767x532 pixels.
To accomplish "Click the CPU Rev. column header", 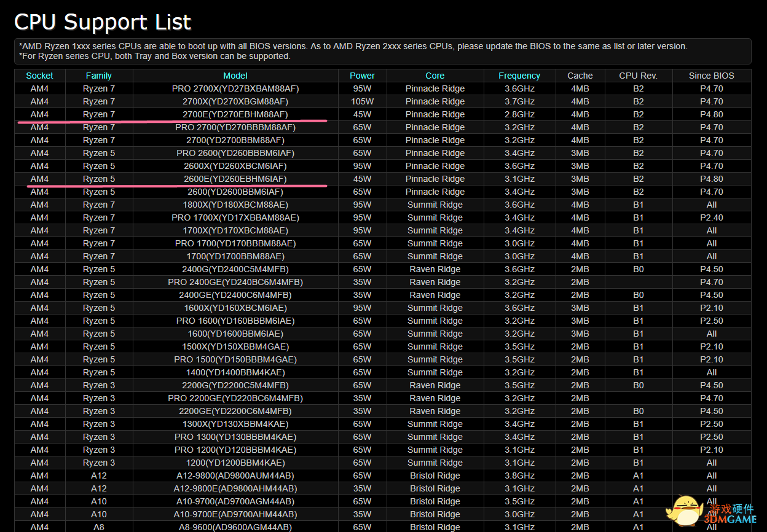I will pyautogui.click(x=638, y=76).
